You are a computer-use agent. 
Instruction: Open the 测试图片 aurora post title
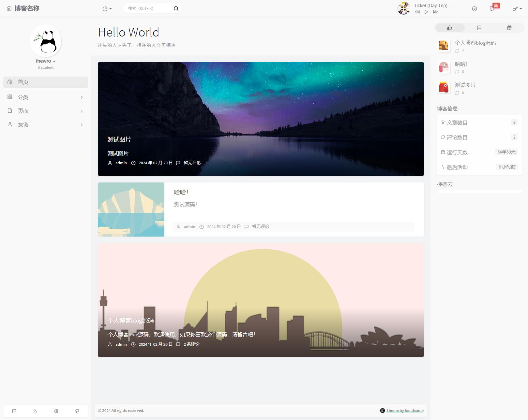pyautogui.click(x=119, y=139)
